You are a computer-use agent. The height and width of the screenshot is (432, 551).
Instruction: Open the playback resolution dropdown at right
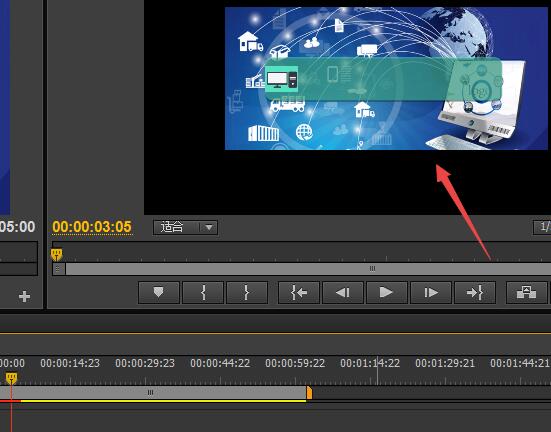pyautogui.click(x=542, y=227)
